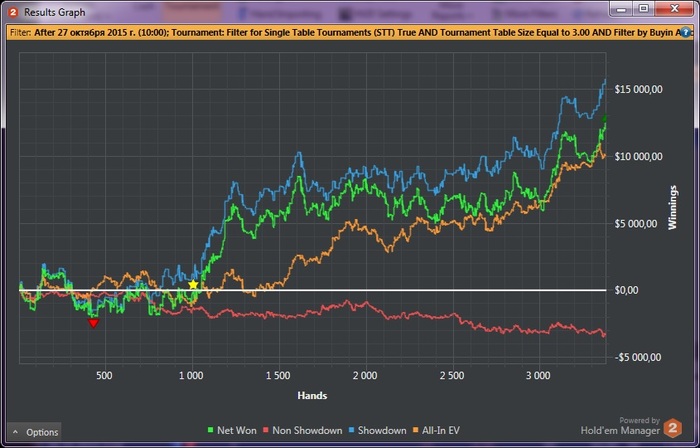Screen dimensions: 700x448
Task: Click the 2 000 hands axis label
Action: pyautogui.click(x=365, y=376)
